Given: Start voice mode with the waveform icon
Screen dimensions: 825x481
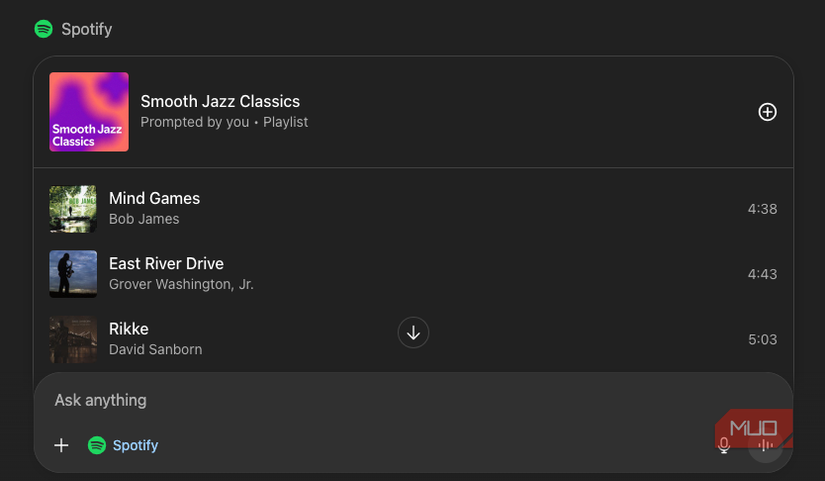Looking at the screenshot, I should pos(766,446).
